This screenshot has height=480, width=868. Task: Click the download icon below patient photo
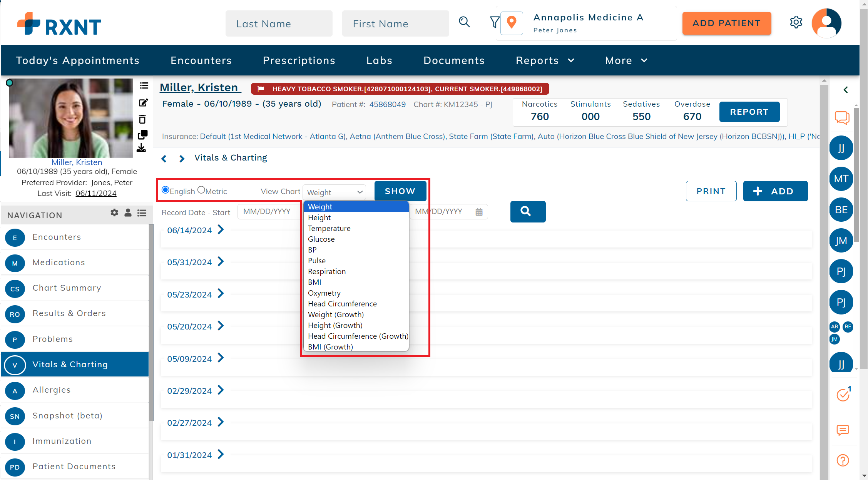[x=141, y=148]
